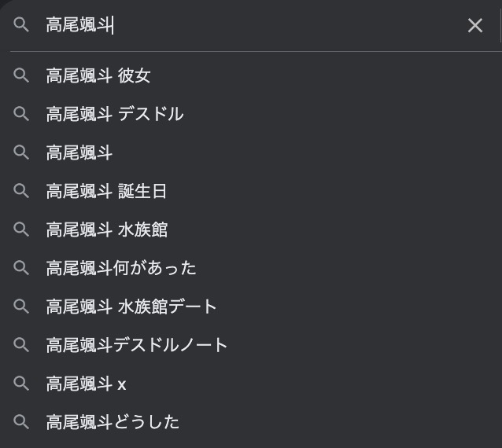This screenshot has width=502, height=448.
Task: Select suggestion 高尾颯斗どうした
Action: click(251, 422)
